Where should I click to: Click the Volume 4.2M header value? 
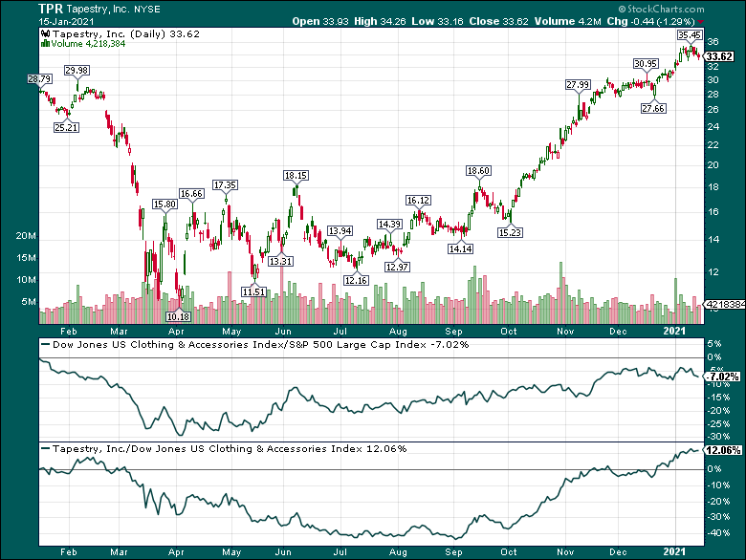click(x=567, y=21)
